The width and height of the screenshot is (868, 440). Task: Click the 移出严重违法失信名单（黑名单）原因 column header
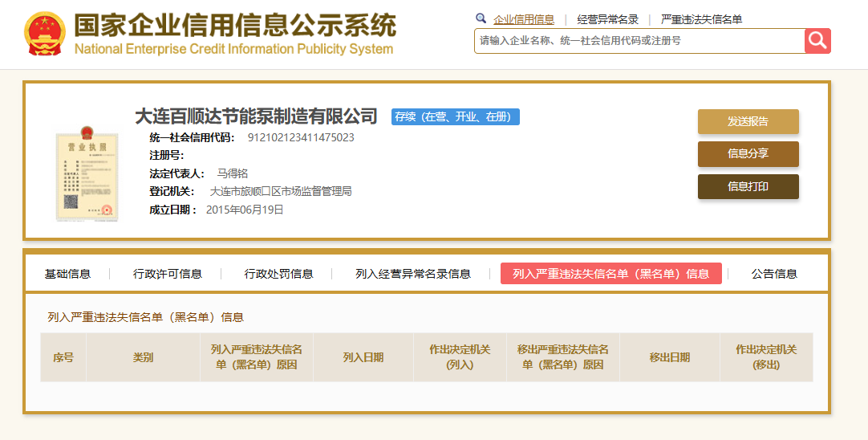point(563,357)
